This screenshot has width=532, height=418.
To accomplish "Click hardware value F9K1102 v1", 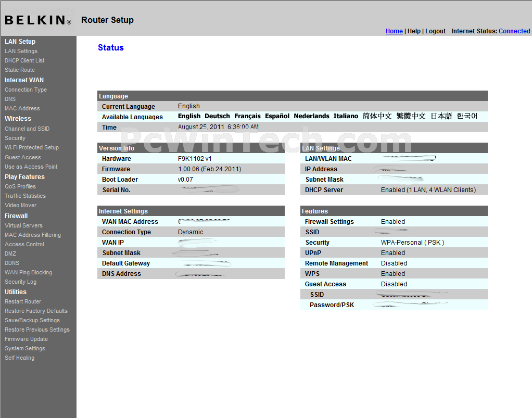I will [x=195, y=159].
